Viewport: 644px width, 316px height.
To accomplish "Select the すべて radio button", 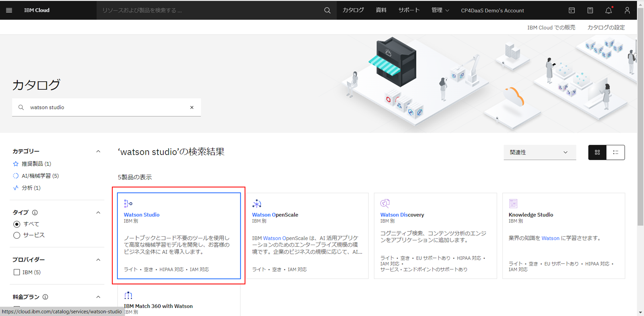I will tap(16, 224).
